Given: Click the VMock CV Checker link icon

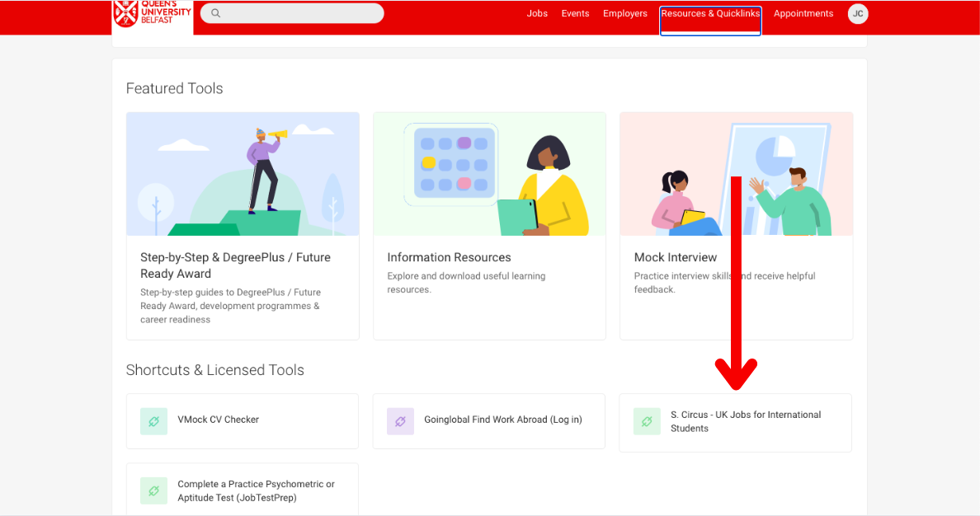Looking at the screenshot, I should tap(154, 421).
